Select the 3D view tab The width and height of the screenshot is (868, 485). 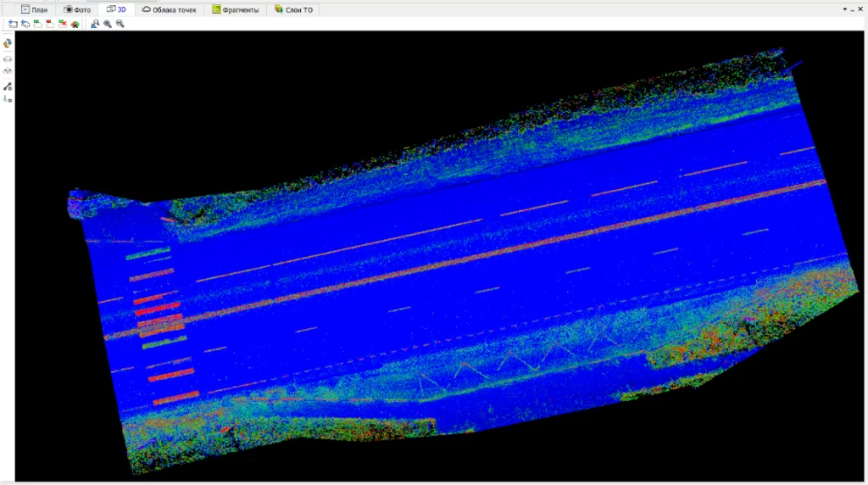[116, 9]
